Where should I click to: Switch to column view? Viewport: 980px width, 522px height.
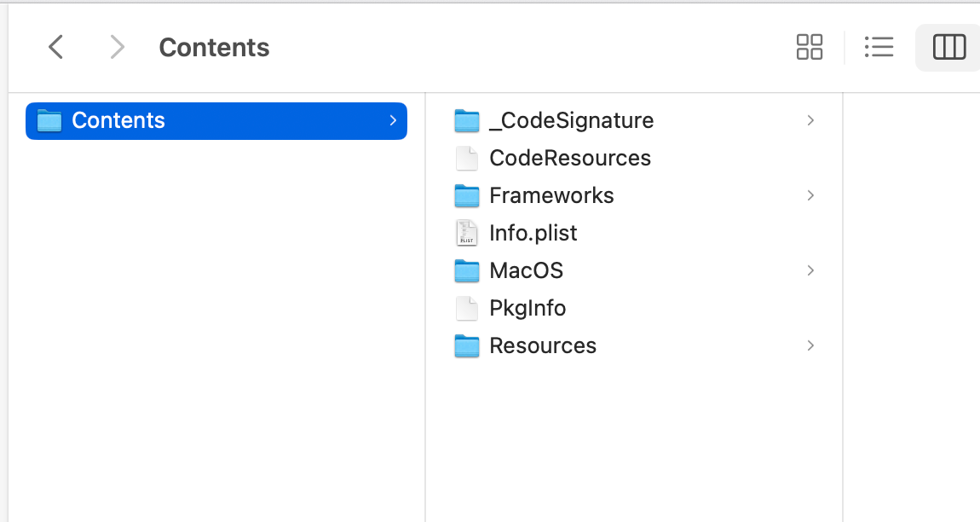(948, 47)
